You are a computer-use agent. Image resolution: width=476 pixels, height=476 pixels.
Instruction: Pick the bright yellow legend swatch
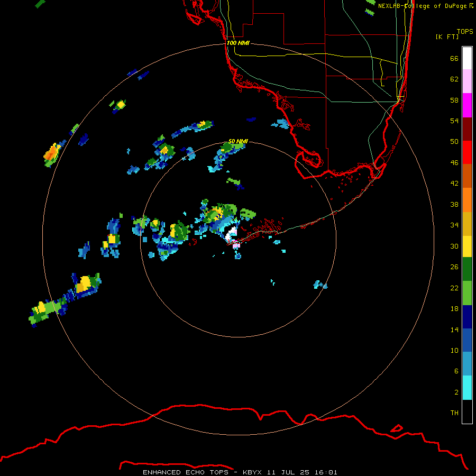(x=467, y=246)
